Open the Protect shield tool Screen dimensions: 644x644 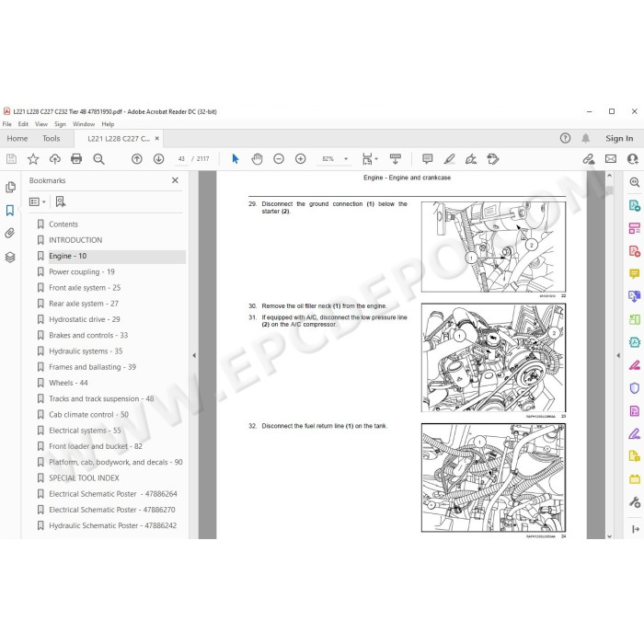pos(634,388)
